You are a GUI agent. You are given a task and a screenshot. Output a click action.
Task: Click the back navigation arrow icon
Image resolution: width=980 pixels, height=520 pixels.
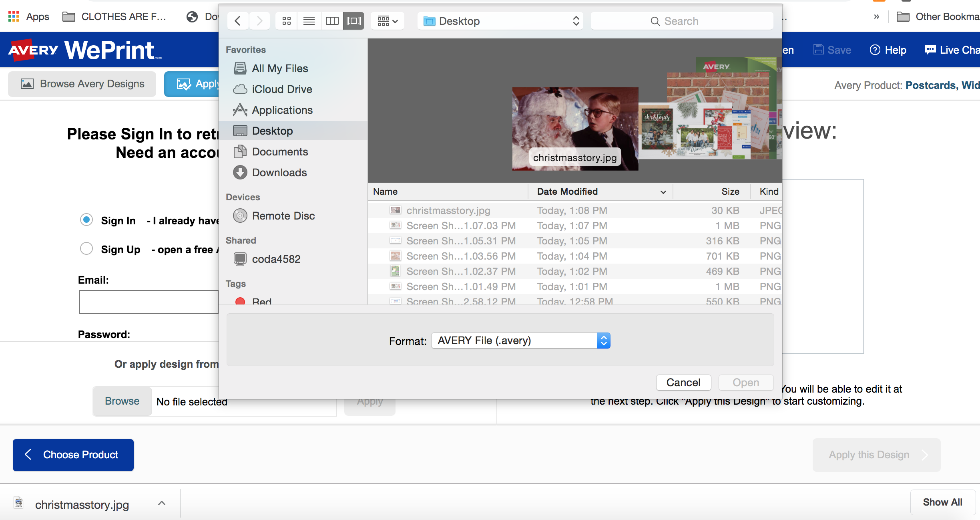coord(238,20)
